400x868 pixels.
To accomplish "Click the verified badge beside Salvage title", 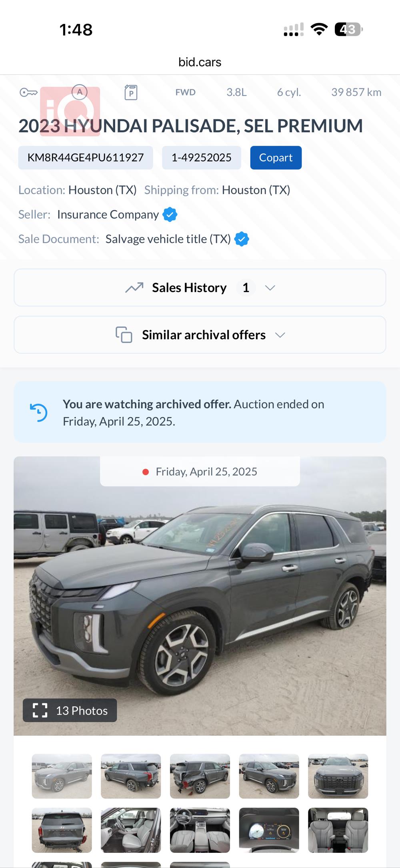I will pyautogui.click(x=242, y=239).
